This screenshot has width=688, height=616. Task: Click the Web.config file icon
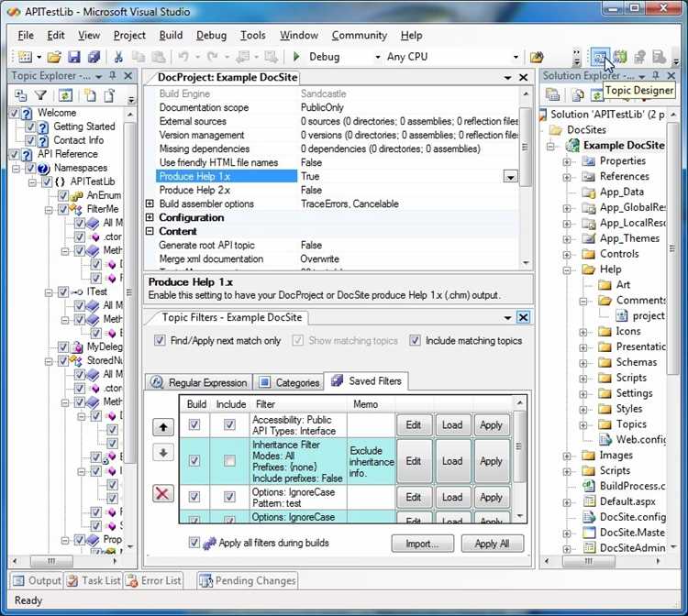pyautogui.click(x=605, y=439)
